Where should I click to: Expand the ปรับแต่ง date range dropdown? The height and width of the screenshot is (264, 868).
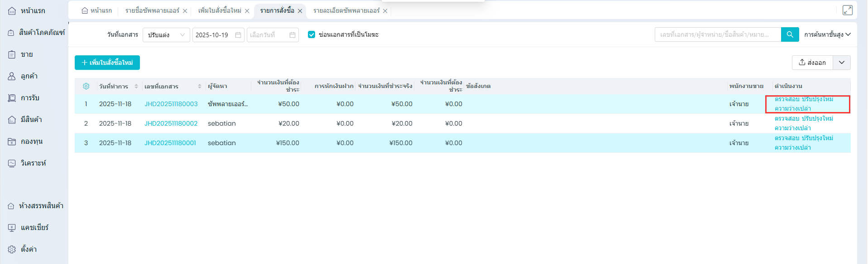pos(166,35)
